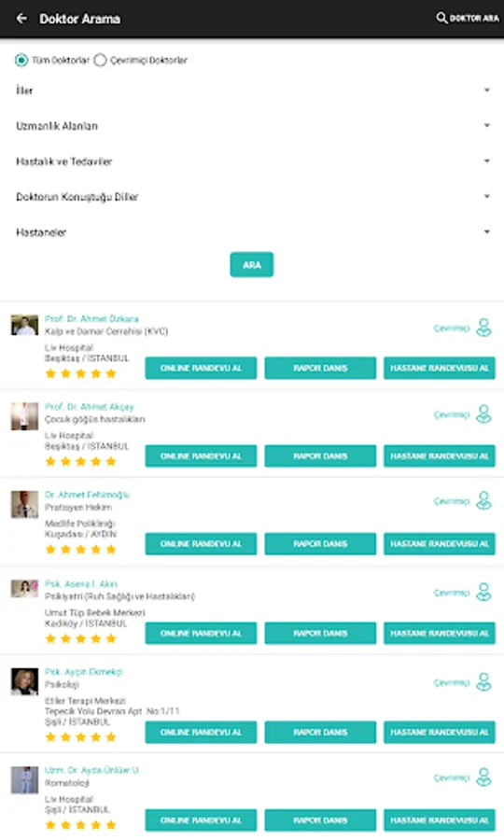
Task: Click online status icon for Ayda Ünlüer
Action: (x=483, y=777)
